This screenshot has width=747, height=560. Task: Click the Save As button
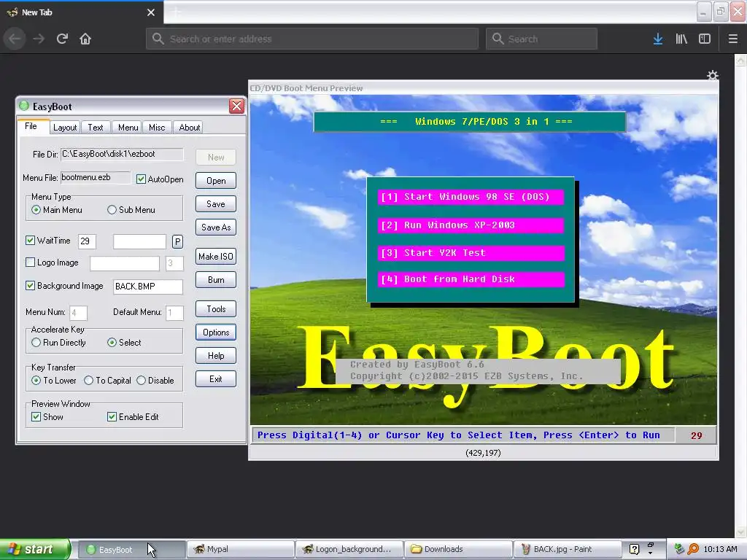coord(216,227)
